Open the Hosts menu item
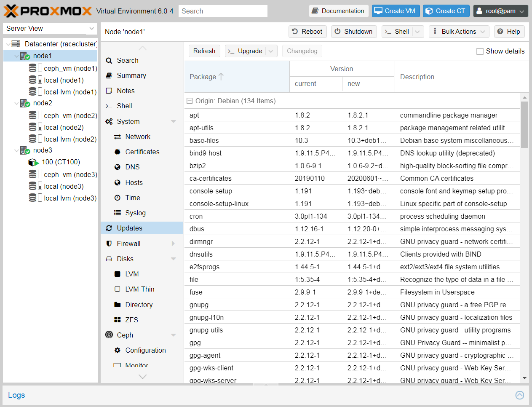Viewport: 532px width, 407px height. (142, 182)
